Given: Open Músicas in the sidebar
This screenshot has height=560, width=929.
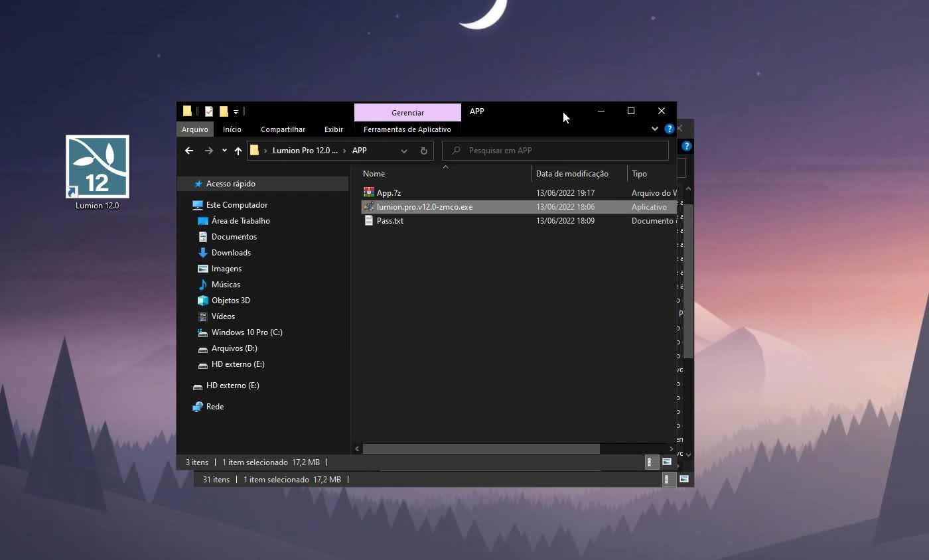Looking at the screenshot, I should point(226,285).
